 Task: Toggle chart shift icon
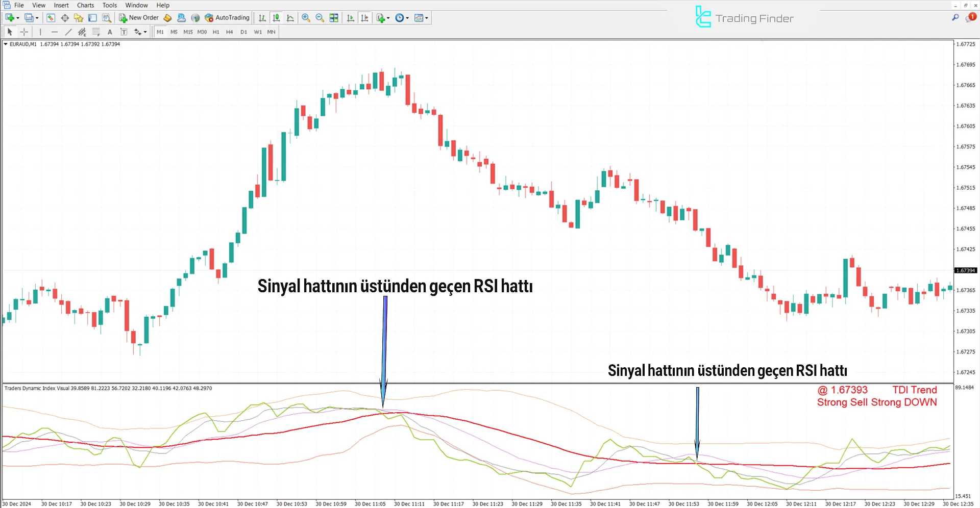[364, 18]
